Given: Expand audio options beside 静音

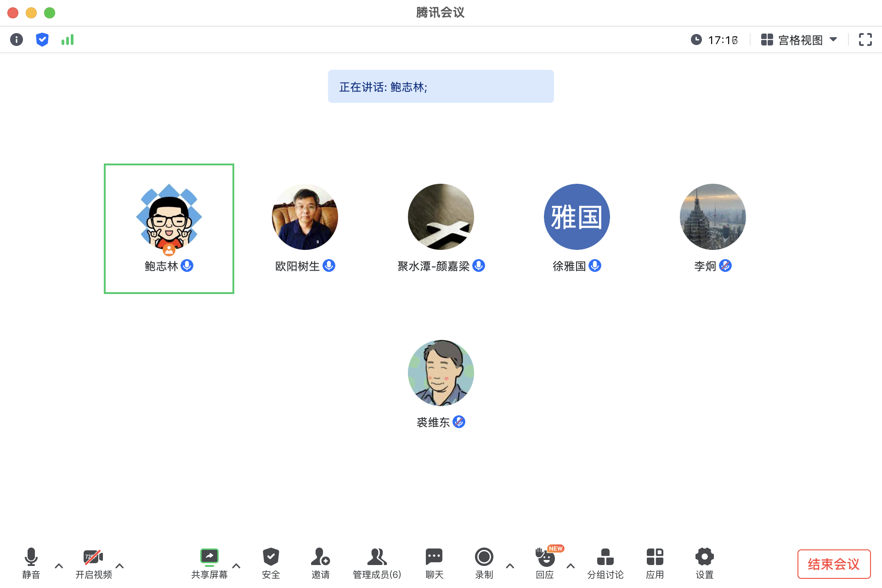Looking at the screenshot, I should 59,566.
